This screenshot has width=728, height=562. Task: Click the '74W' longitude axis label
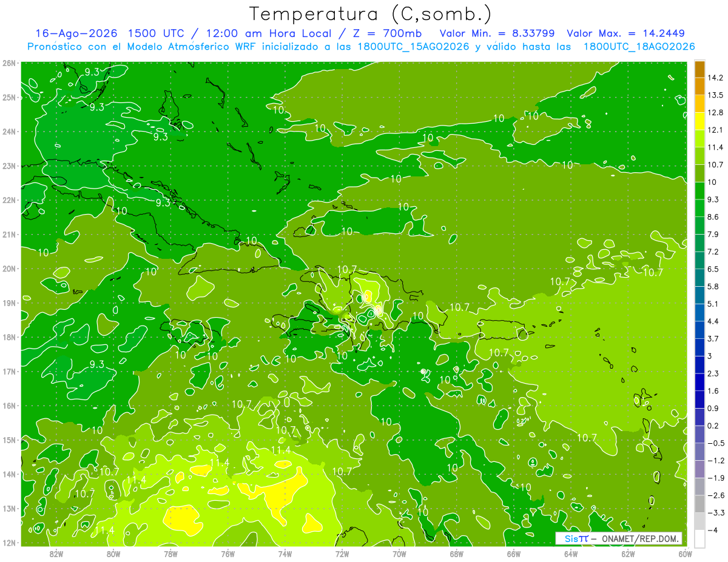click(x=285, y=553)
